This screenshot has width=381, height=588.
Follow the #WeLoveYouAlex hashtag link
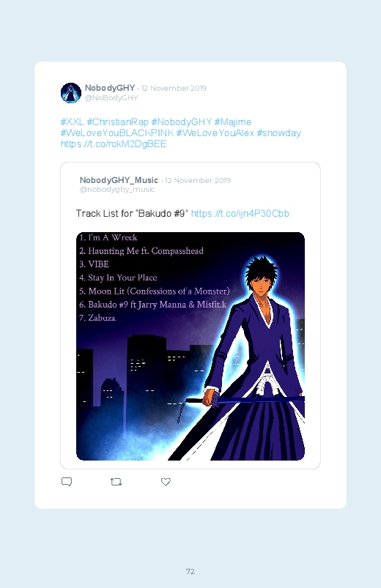pos(215,133)
